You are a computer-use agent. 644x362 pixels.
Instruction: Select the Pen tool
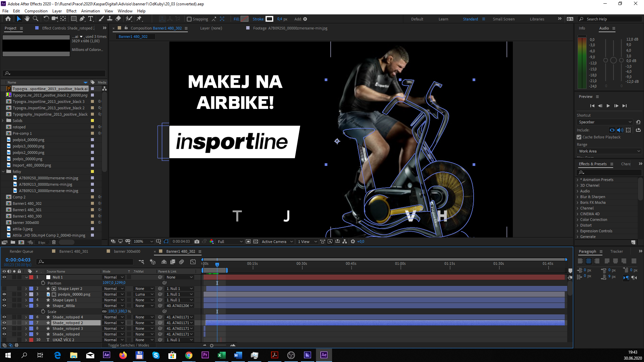pyautogui.click(x=82, y=19)
